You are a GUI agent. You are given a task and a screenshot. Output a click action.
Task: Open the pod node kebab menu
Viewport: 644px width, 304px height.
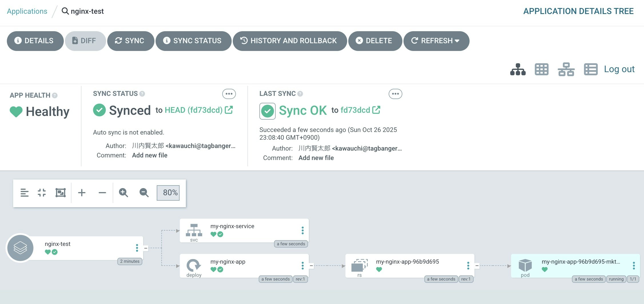pos(634,266)
